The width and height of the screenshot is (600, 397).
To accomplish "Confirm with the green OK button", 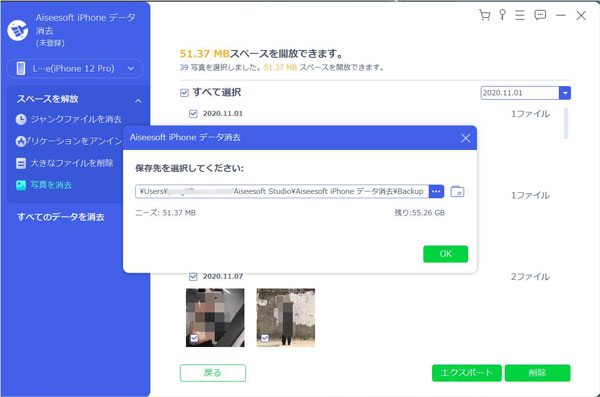I will coord(445,254).
